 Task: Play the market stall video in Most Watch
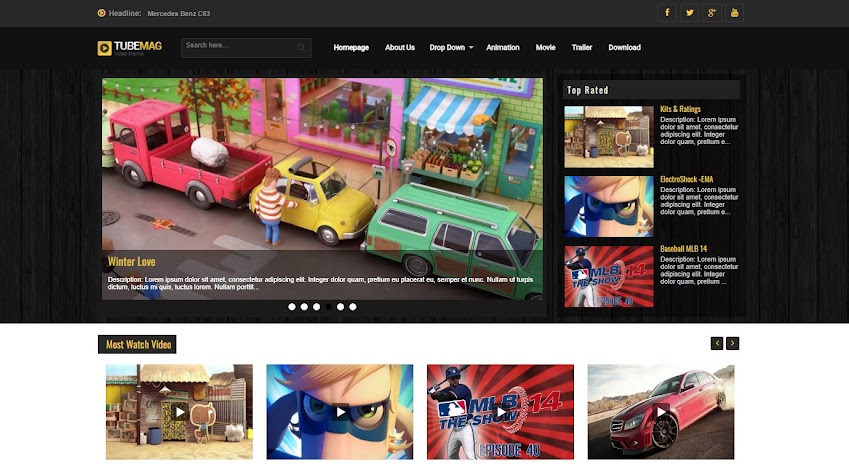pos(179,412)
